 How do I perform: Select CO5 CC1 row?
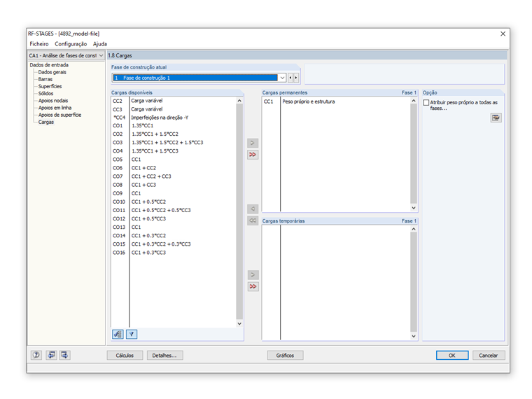click(174, 160)
